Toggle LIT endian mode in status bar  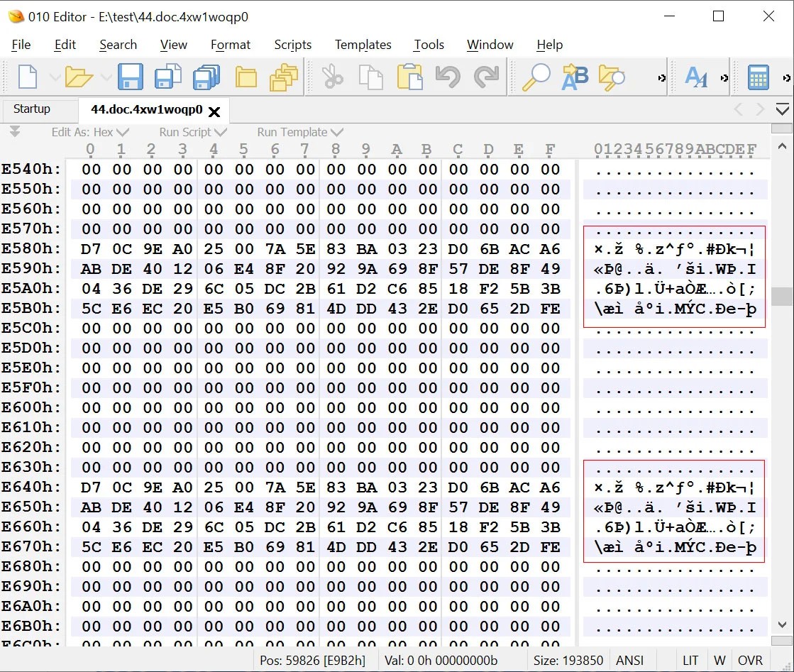pos(690,660)
